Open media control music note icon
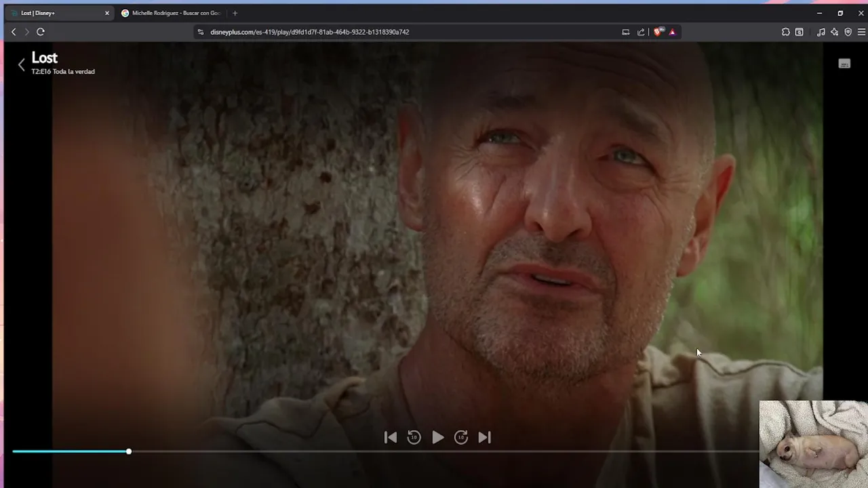868x488 pixels. pos(821,32)
